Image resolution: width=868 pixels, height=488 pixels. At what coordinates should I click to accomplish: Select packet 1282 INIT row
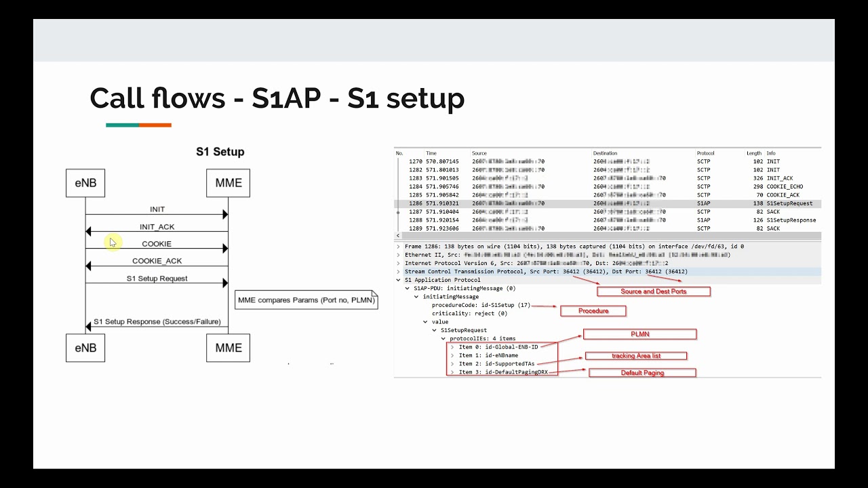608,169
